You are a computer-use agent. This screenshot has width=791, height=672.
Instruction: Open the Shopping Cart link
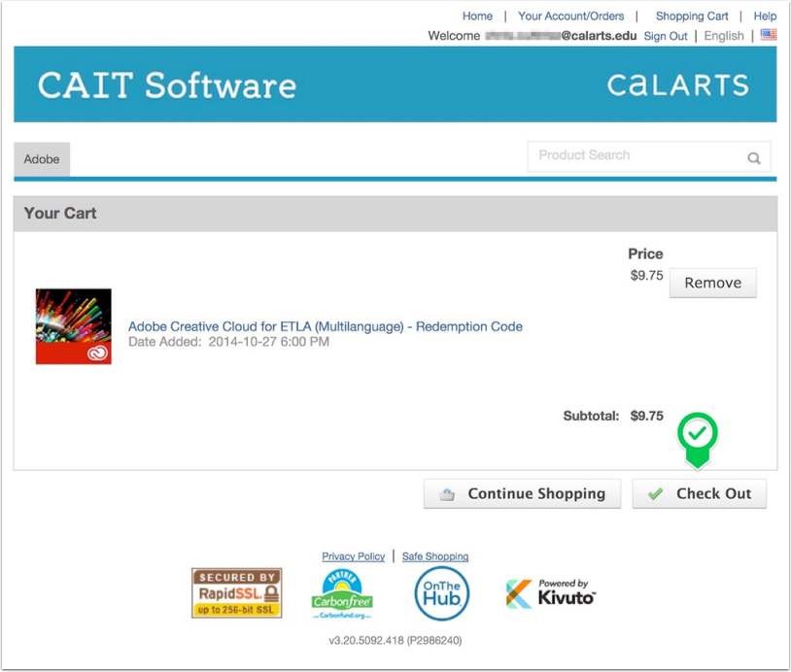click(x=692, y=17)
